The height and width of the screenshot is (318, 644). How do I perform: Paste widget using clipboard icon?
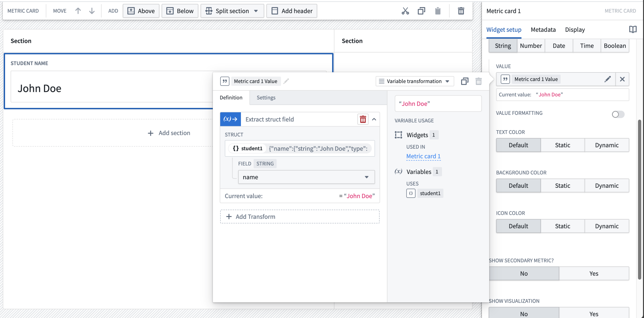pos(438,11)
